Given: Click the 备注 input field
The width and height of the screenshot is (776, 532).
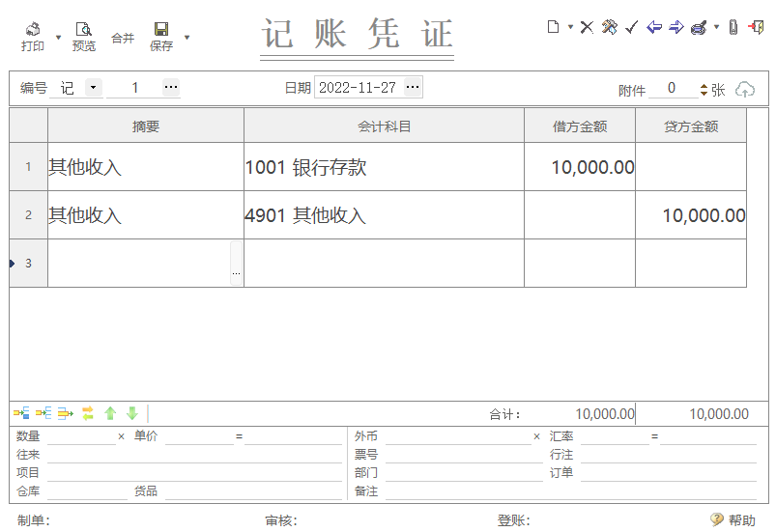Looking at the screenshot, I should pos(571,491).
